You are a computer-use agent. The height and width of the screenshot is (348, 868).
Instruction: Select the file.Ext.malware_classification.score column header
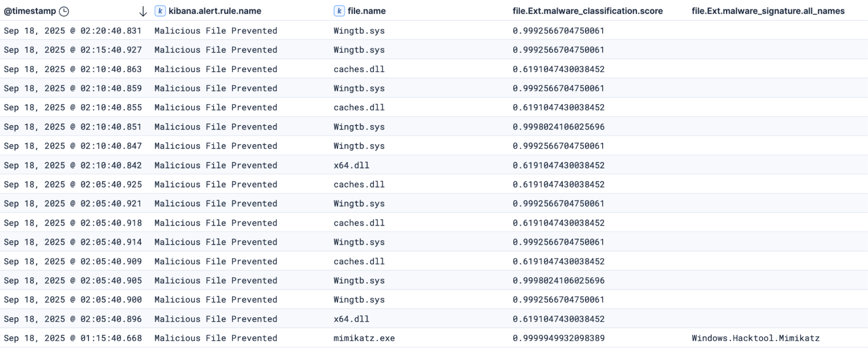pyautogui.click(x=587, y=11)
